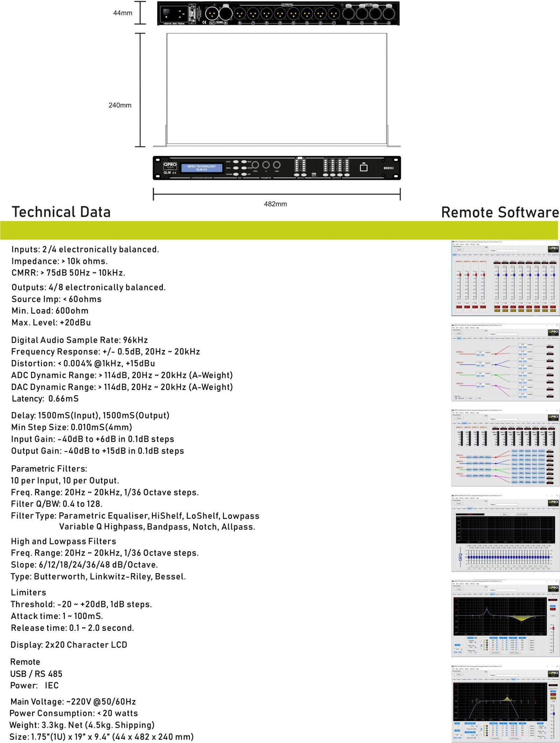The height and width of the screenshot is (743, 560).
Task: Click the square USB port on the front panel
Action: 364,168
